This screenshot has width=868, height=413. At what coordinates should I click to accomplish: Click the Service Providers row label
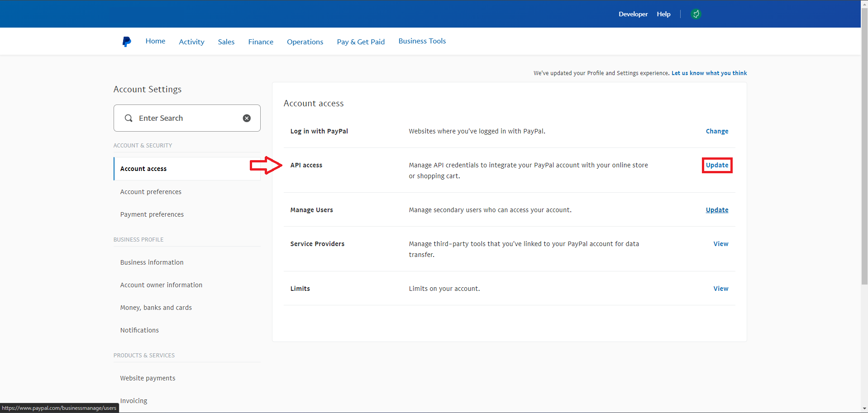click(x=317, y=244)
